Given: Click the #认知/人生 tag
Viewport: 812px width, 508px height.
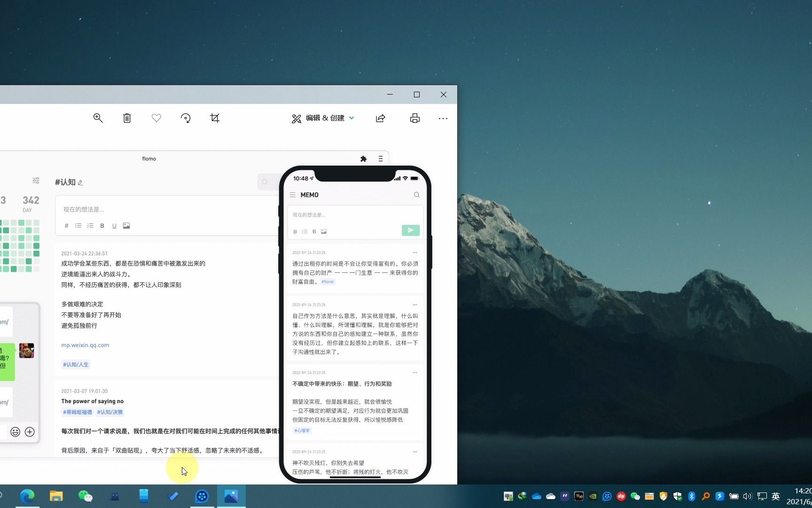Looking at the screenshot, I should coord(76,364).
